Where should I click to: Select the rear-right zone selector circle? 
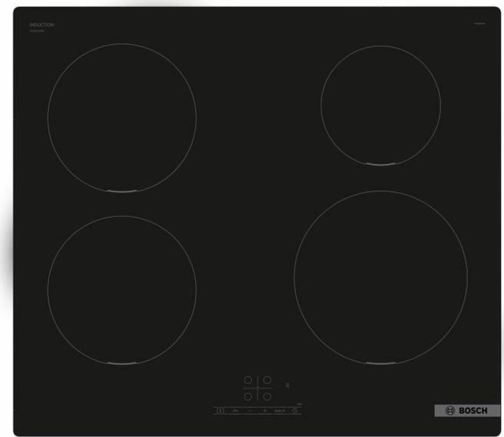[x=267, y=380]
